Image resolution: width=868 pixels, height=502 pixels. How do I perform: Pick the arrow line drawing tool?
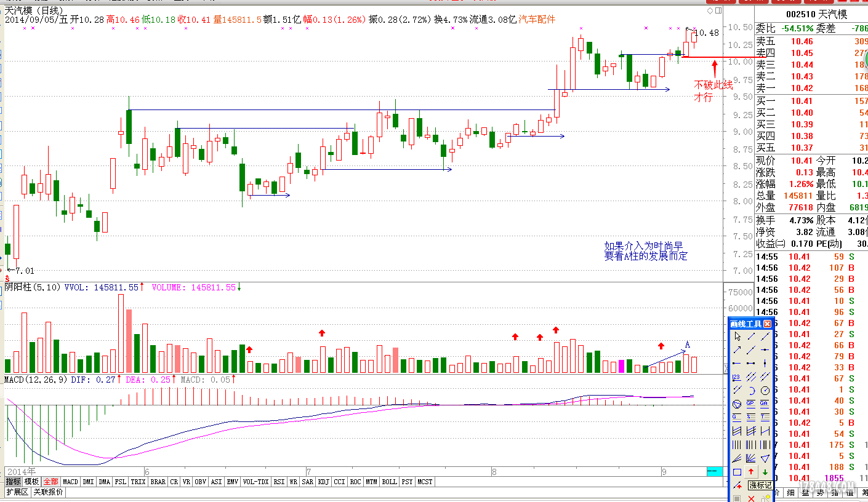point(737,349)
